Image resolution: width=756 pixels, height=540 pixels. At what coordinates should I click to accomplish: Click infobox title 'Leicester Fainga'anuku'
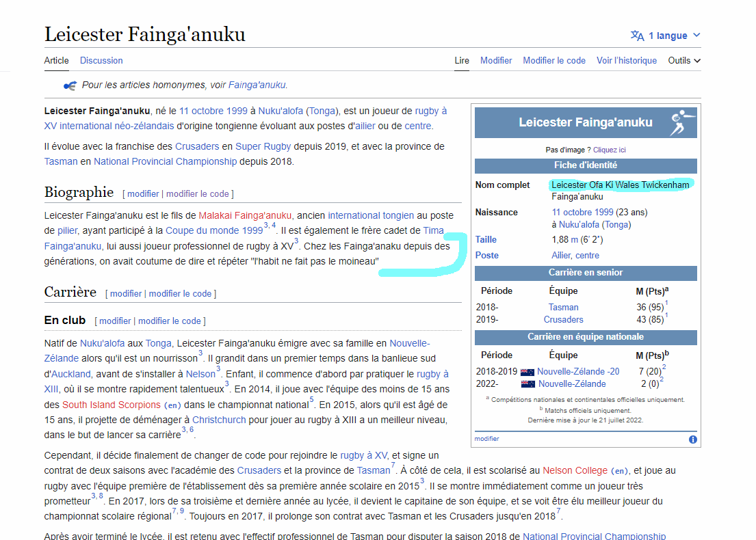[x=586, y=122]
